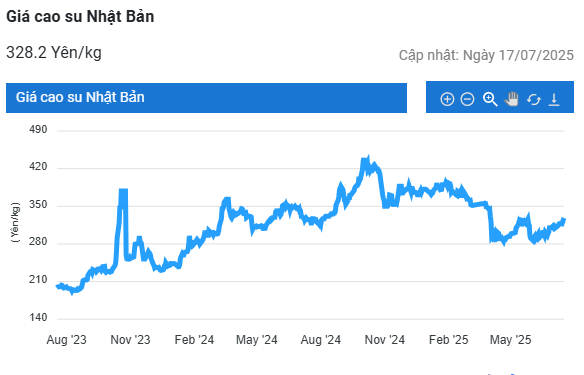Click the 'Giá cao su Nhật Bản' page title
This screenshot has height=375, width=584.
point(80,17)
